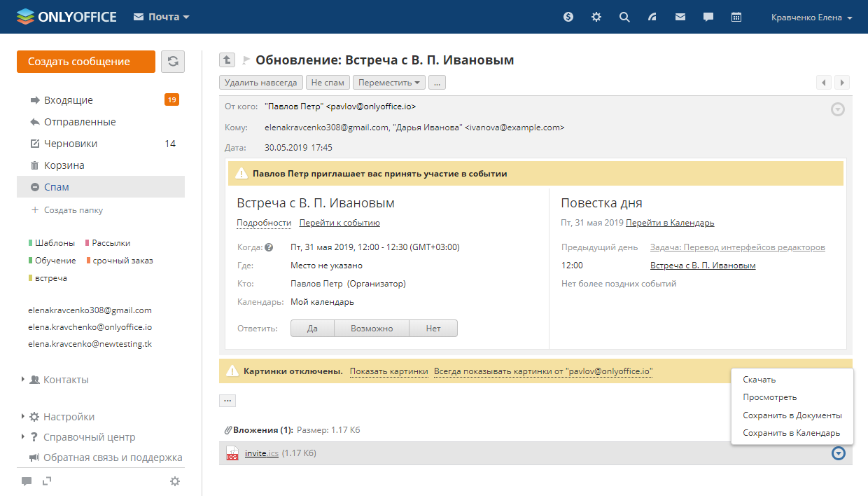Click the back-to-folder arrow icon beside subject
This screenshot has height=496, width=868.
[x=227, y=60]
